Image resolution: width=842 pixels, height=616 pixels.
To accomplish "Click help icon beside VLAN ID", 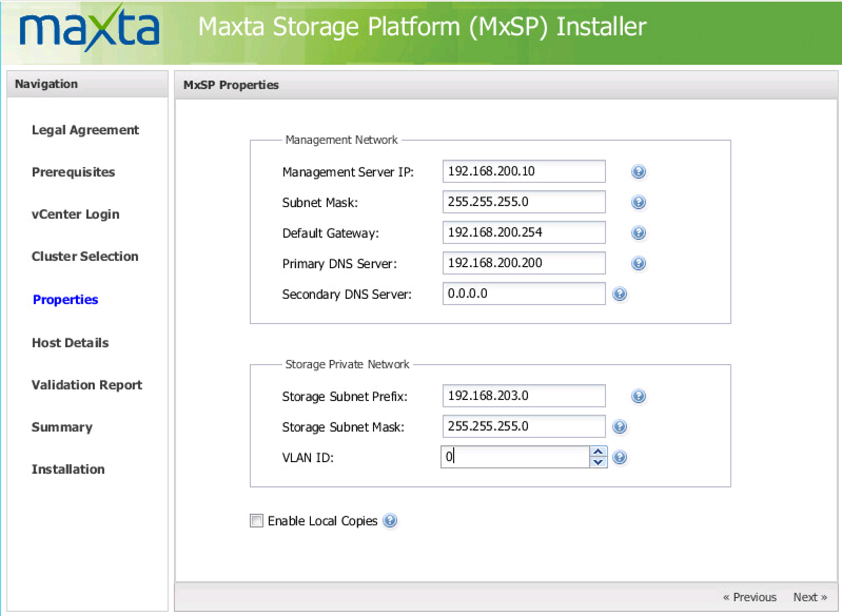I will [620, 457].
